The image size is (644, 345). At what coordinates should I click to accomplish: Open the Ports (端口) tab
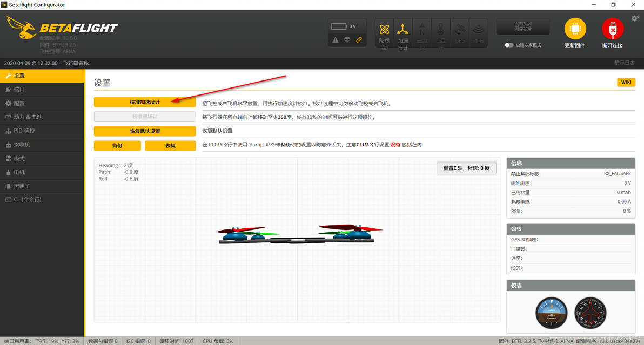[x=42, y=90]
